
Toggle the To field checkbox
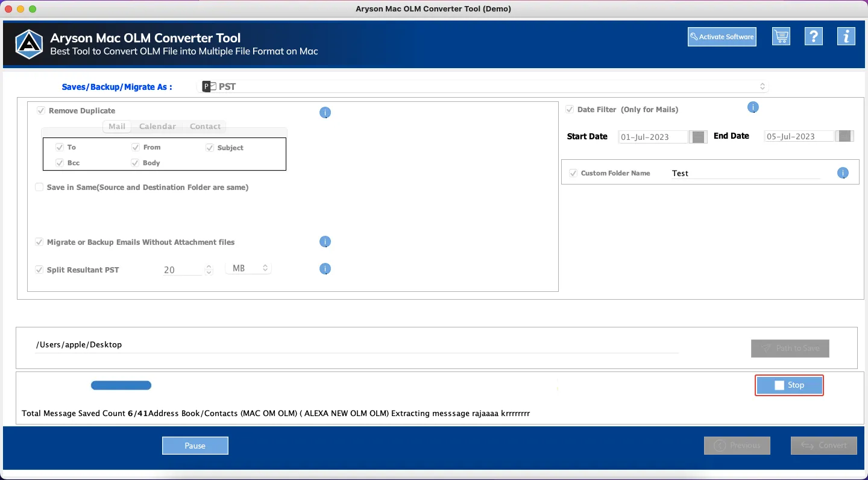pos(60,147)
